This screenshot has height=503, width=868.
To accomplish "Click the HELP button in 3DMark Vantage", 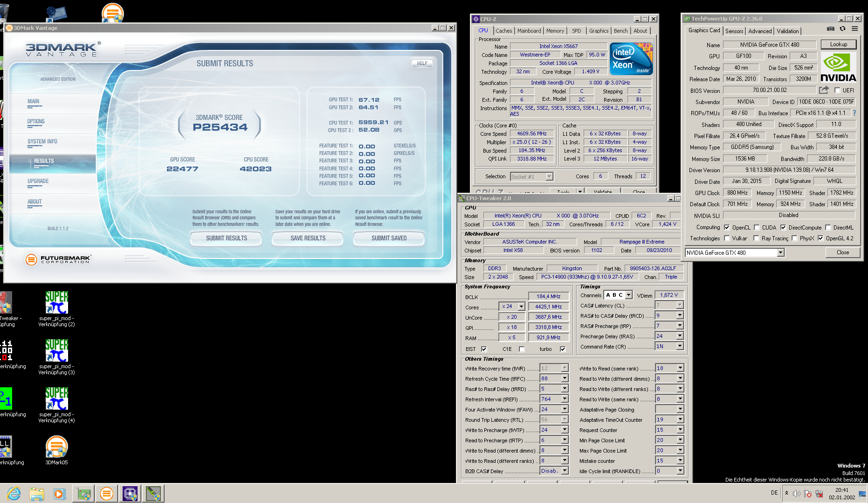I will pos(422,63).
